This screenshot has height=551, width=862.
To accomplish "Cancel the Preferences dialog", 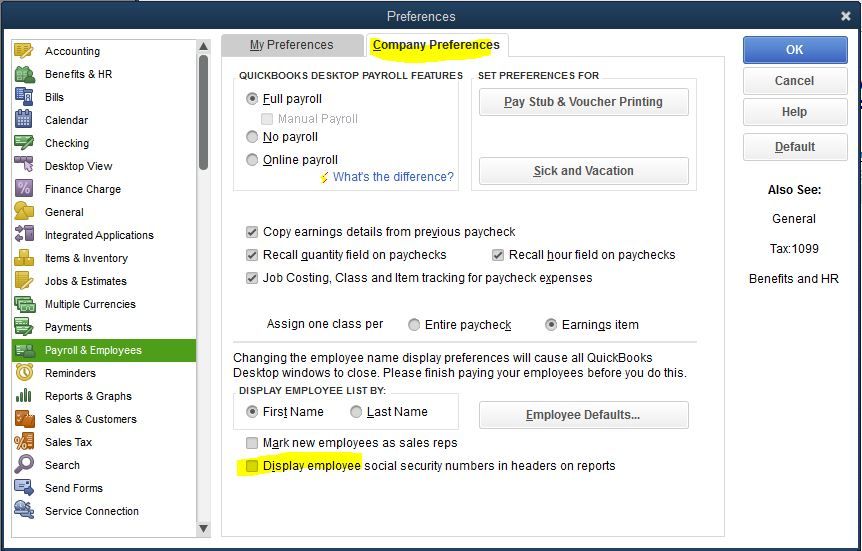I will point(795,81).
